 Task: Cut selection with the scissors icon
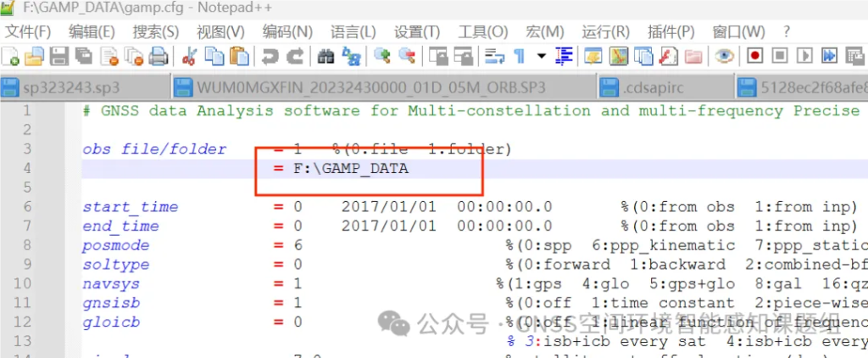coord(190,57)
